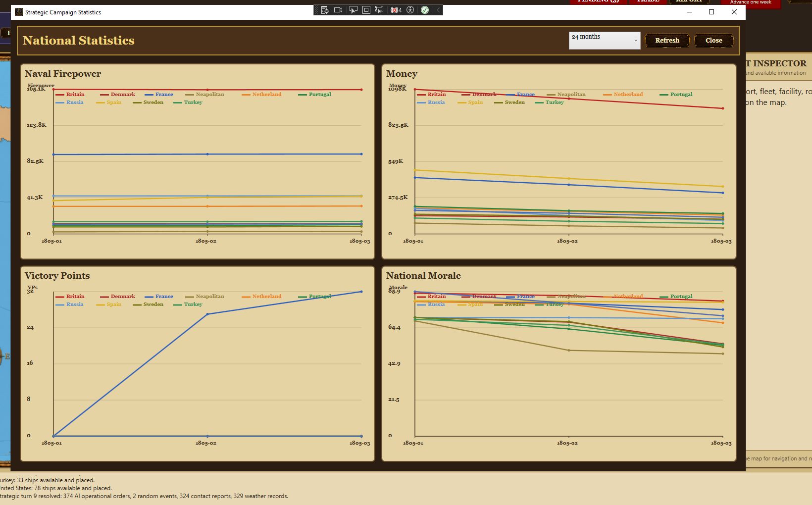Click Britain legend in Naval Firepower chart

pos(70,95)
